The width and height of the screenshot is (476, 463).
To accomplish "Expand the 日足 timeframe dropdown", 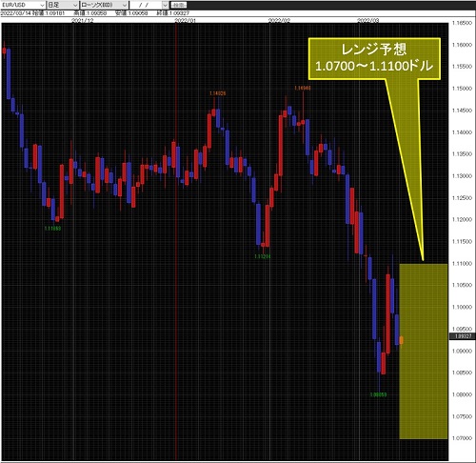I will (63, 5).
